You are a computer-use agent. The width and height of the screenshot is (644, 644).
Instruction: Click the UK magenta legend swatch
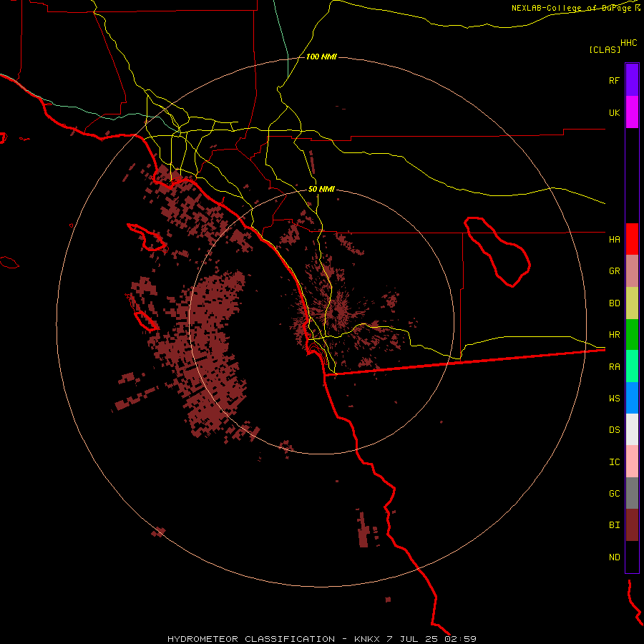click(x=632, y=112)
